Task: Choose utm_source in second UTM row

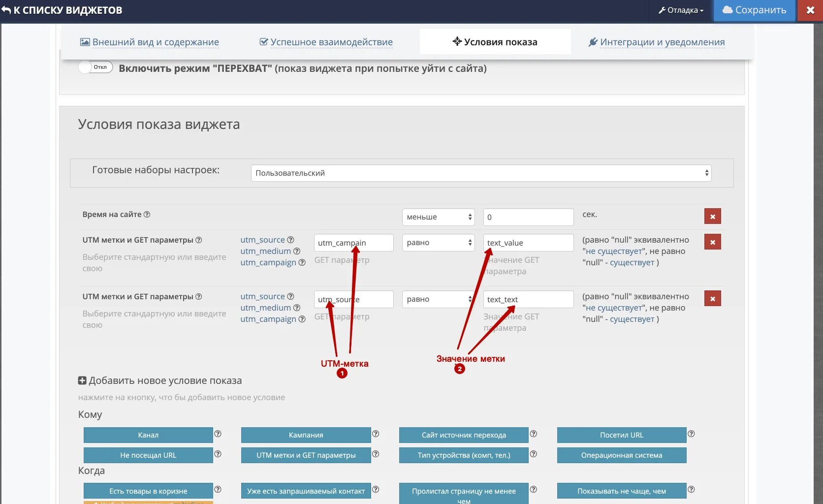Action: pyautogui.click(x=262, y=296)
